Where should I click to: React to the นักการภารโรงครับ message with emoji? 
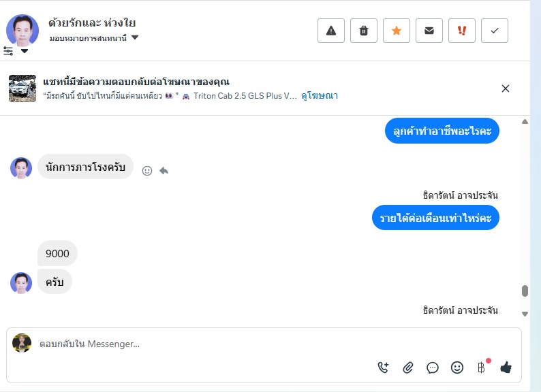point(147,171)
